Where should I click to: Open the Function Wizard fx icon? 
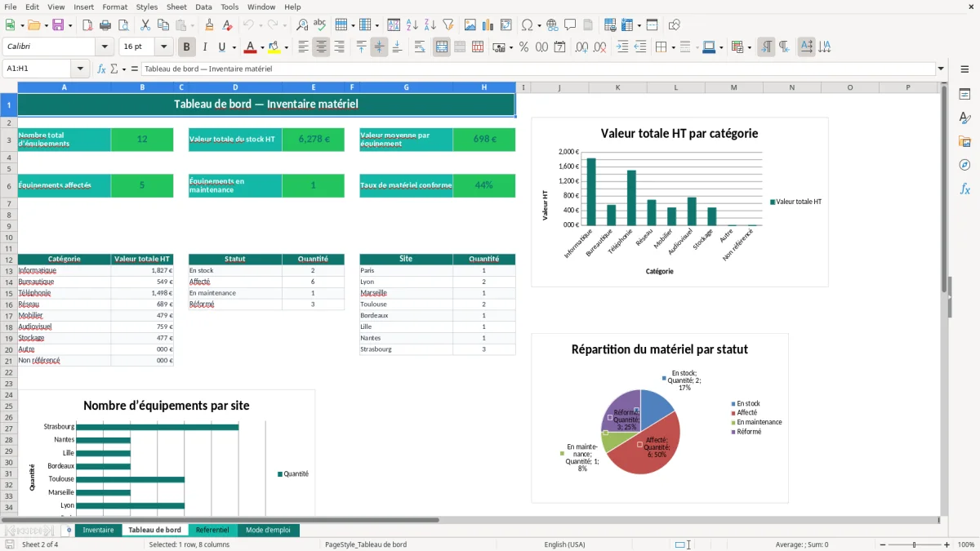(x=102, y=69)
